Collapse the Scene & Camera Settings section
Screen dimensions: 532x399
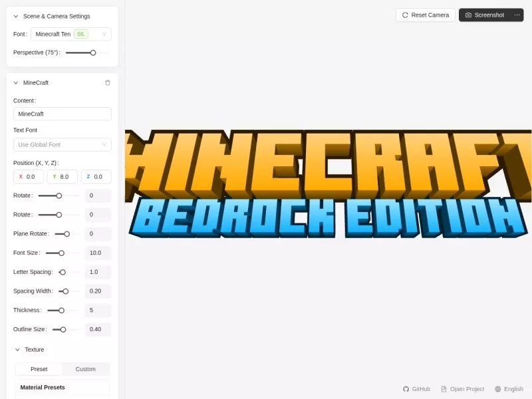[x=15, y=16]
